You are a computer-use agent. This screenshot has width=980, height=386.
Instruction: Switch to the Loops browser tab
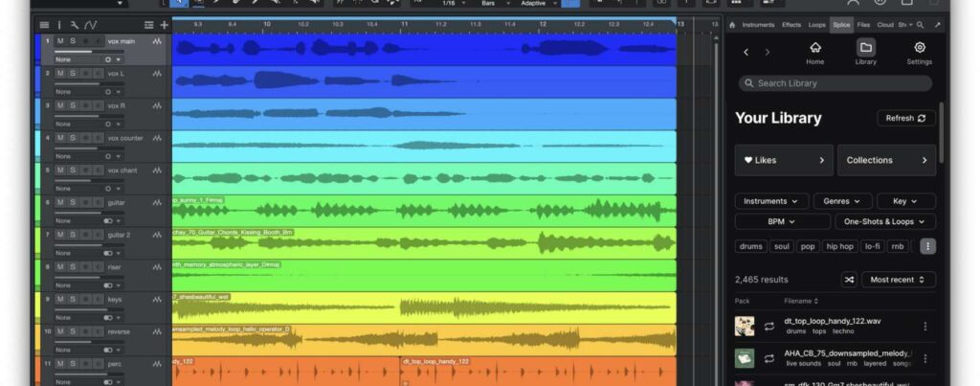tap(816, 24)
